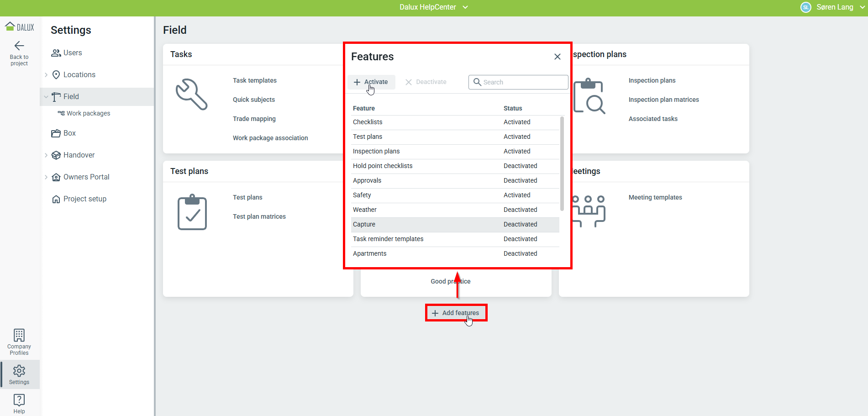Click the Dalux home logo icon
The height and width of the screenshot is (416, 868).
pos(10,26)
